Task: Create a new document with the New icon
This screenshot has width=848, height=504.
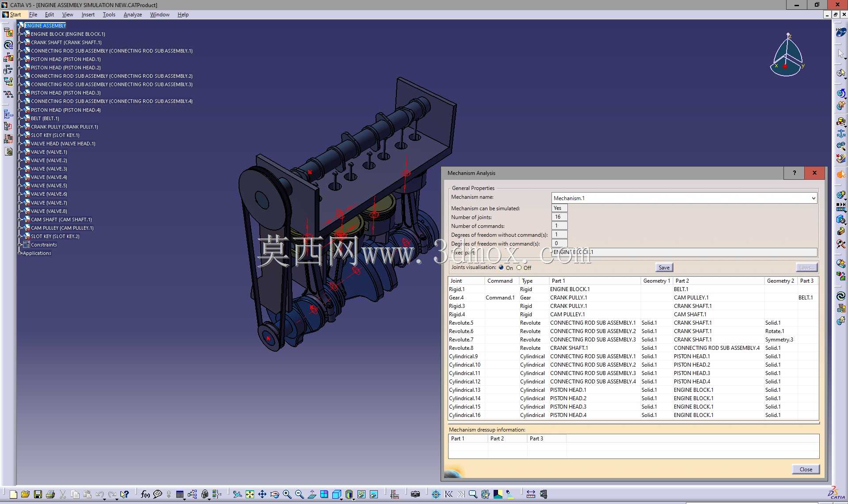Action: point(13,494)
